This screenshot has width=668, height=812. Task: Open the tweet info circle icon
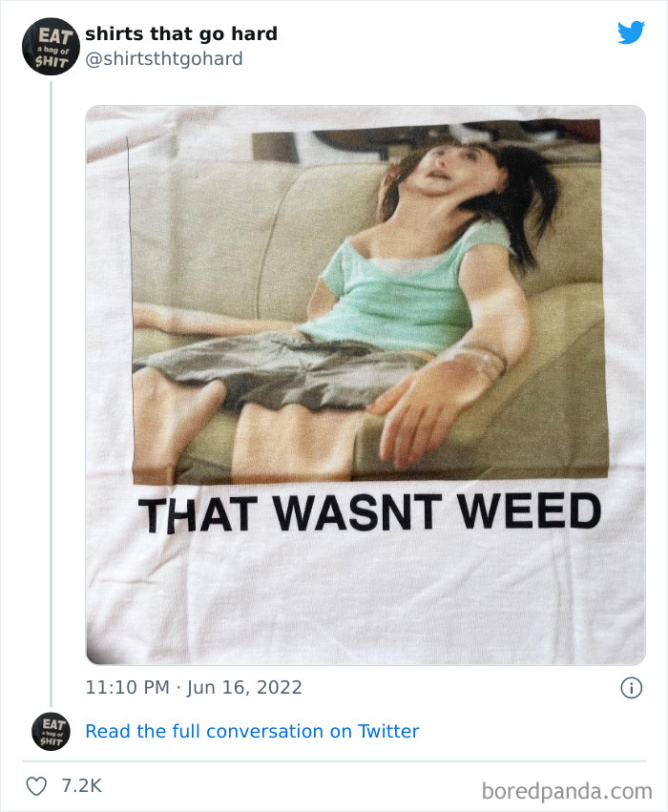[631, 688]
